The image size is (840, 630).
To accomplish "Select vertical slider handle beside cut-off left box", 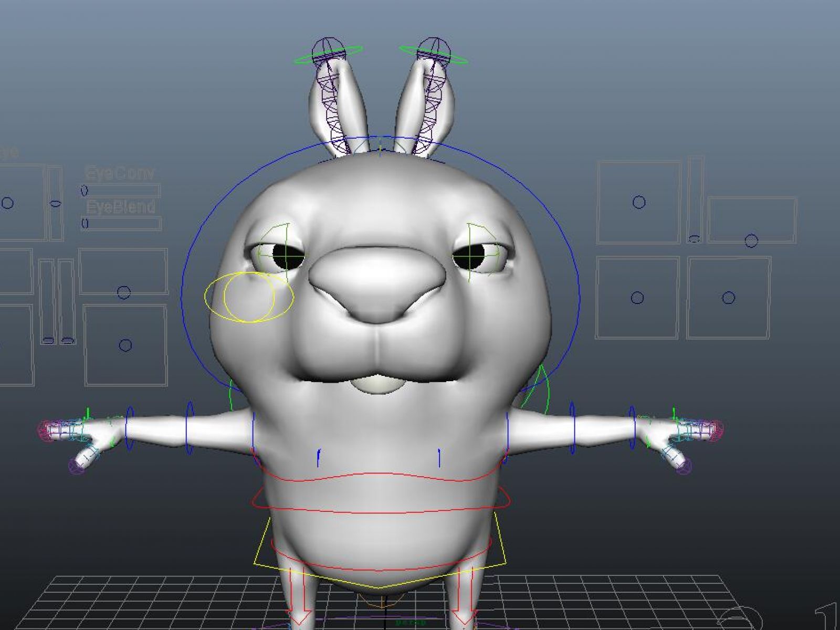I will (x=56, y=204).
